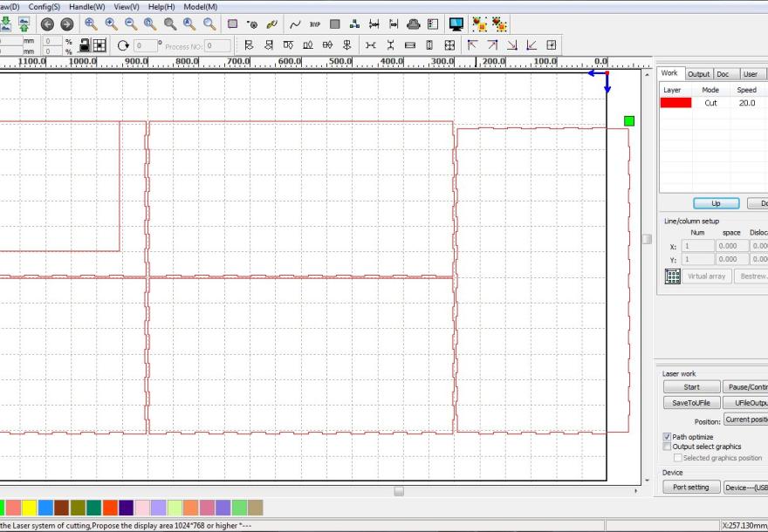
Task: Click the Pause/Continue button
Action: point(745,386)
